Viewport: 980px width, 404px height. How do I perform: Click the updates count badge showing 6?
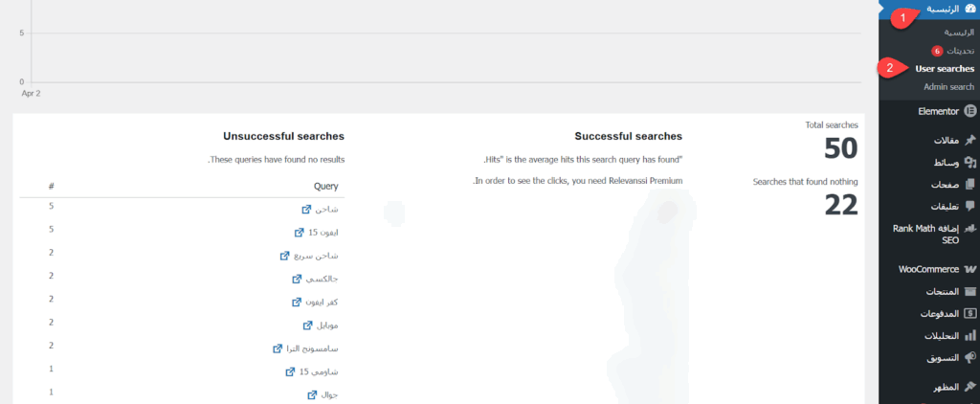point(936,51)
